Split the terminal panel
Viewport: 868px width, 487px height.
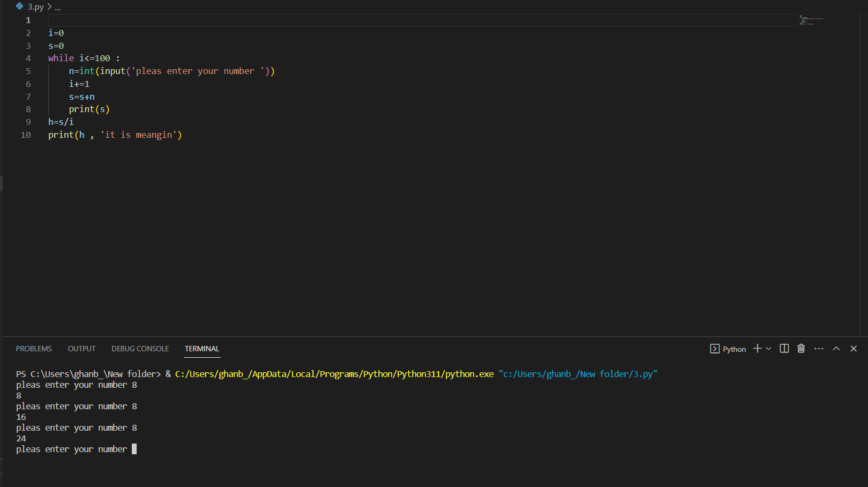point(784,349)
